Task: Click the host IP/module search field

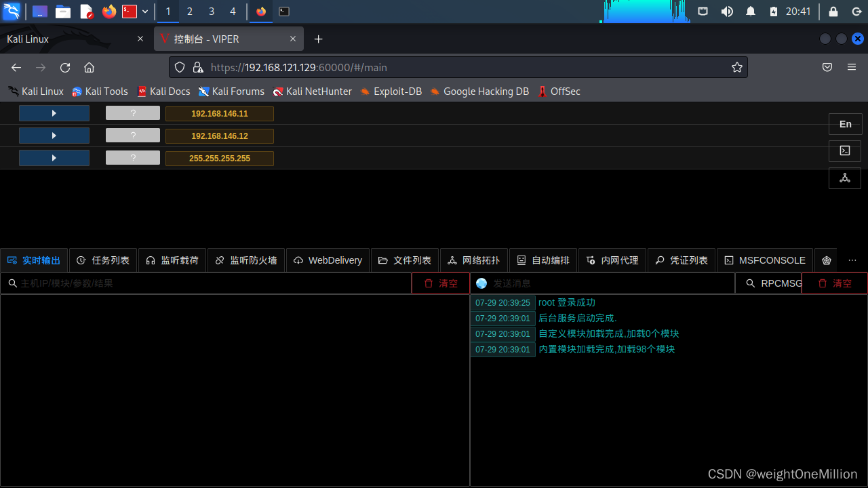Action: click(206, 283)
